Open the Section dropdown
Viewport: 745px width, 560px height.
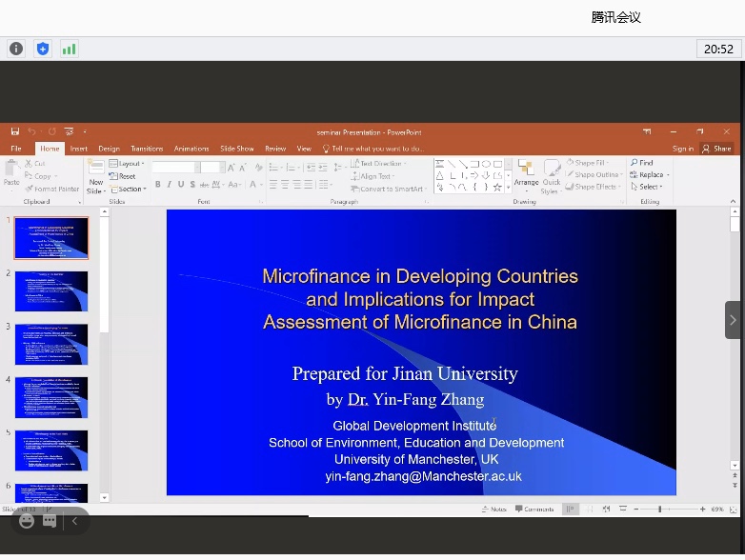[129, 189]
